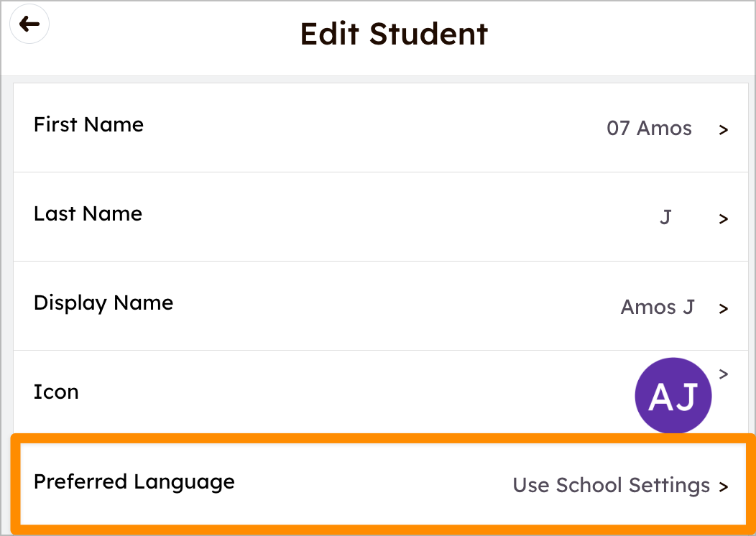The image size is (756, 536).
Task: Click the purple AJ avatar icon
Action: coord(673,396)
